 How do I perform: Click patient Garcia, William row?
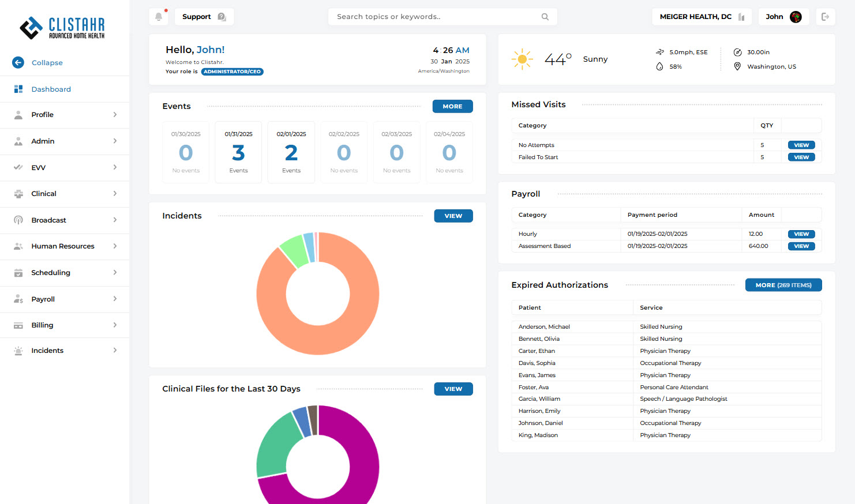point(666,398)
